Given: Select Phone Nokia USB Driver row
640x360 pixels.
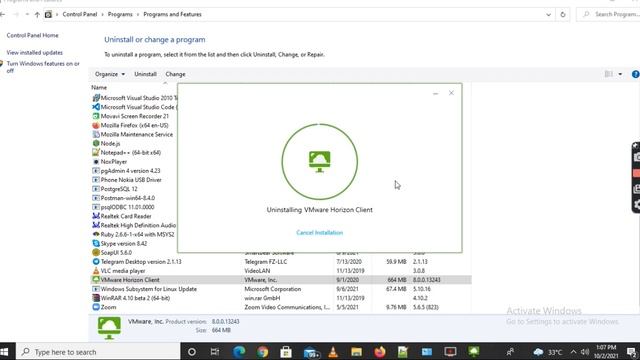Looking at the screenshot, I should [x=134, y=180].
